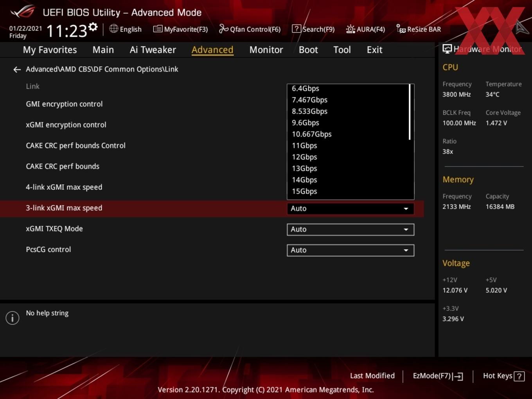
Task: Click the Hardware Monitor screen icon
Action: [x=447, y=49]
